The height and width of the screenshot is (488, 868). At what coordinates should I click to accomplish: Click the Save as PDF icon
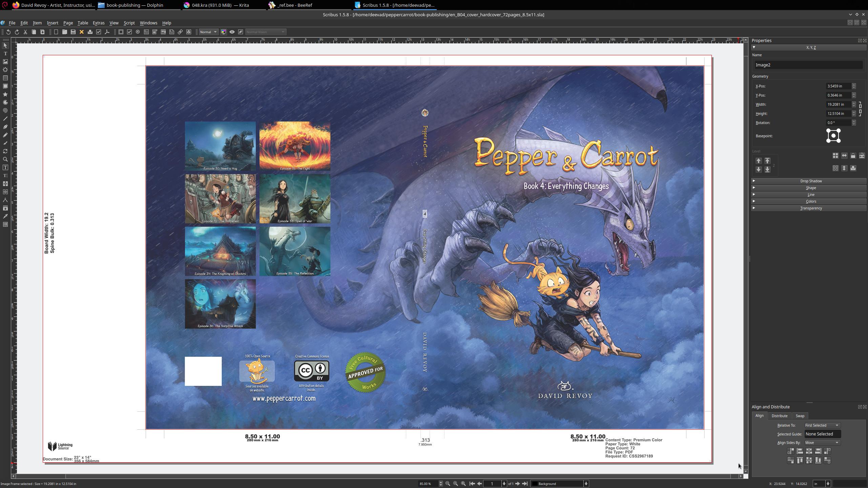pyautogui.click(x=107, y=32)
